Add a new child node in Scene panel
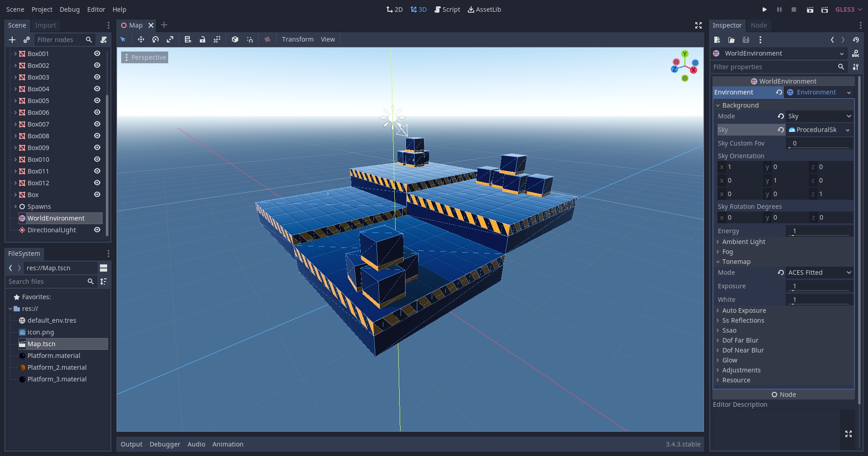868x456 pixels. point(12,40)
